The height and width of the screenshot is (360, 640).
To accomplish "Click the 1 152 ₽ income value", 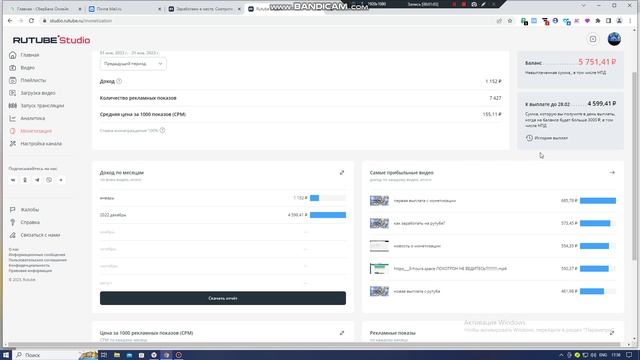I will tap(493, 81).
